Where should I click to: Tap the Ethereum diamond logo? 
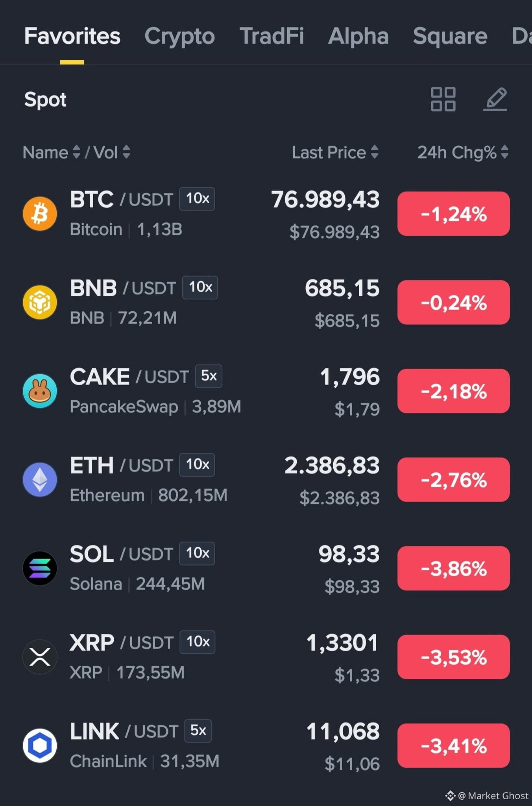point(40,479)
